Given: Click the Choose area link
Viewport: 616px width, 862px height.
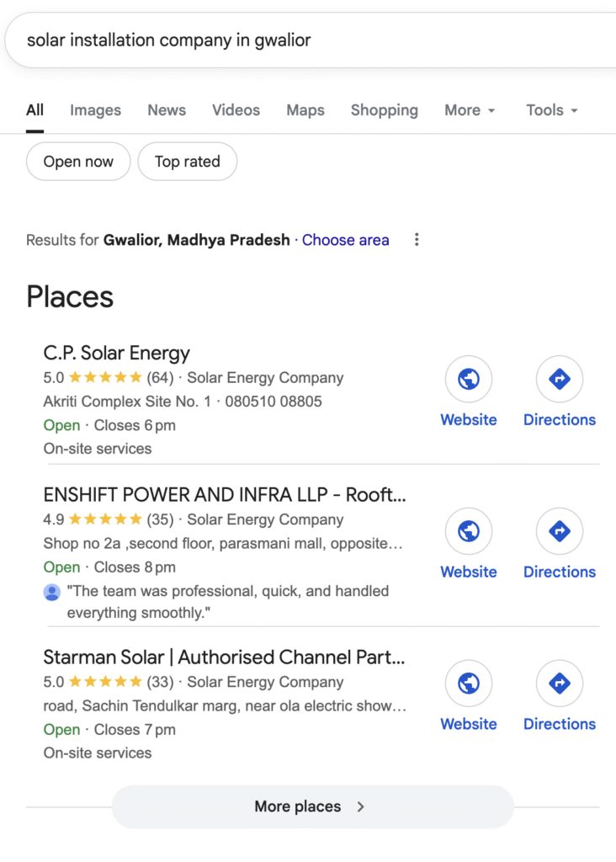Looking at the screenshot, I should 345,240.
